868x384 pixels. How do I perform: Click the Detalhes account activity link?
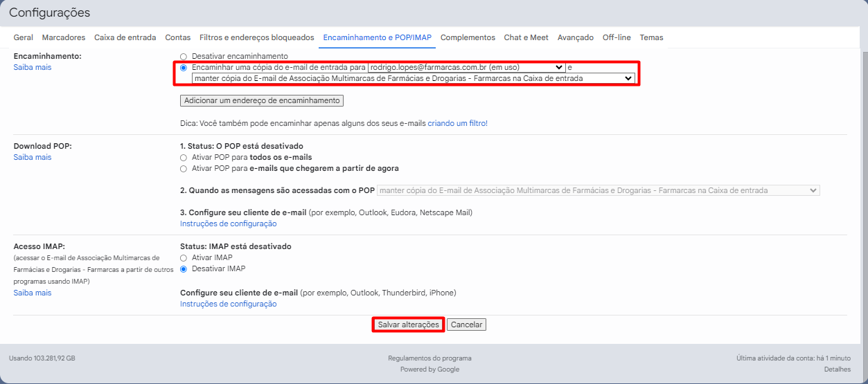[x=838, y=369]
